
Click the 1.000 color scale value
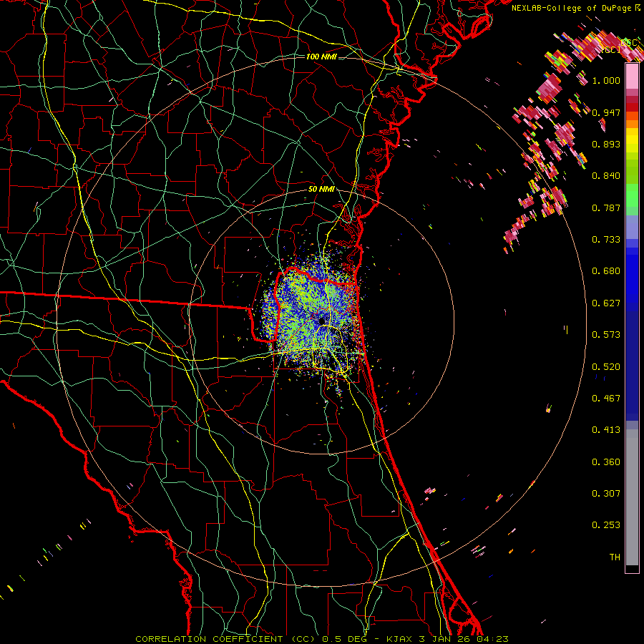point(606,80)
